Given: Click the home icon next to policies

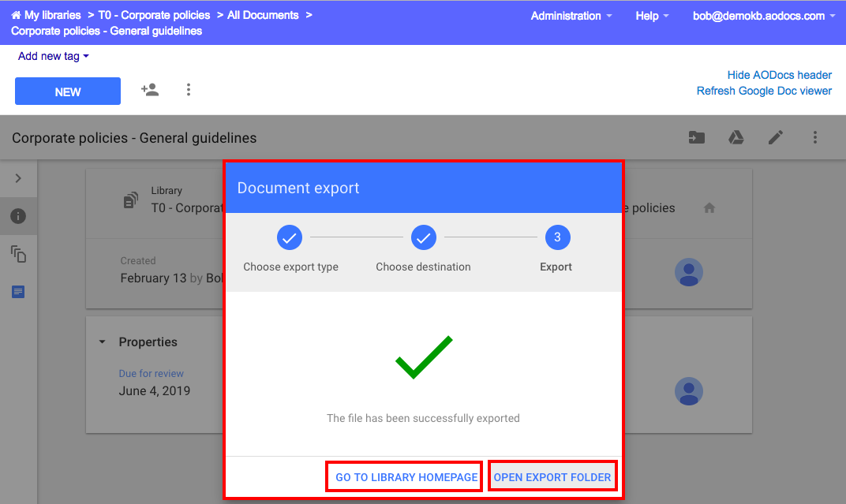Looking at the screenshot, I should coord(709,207).
